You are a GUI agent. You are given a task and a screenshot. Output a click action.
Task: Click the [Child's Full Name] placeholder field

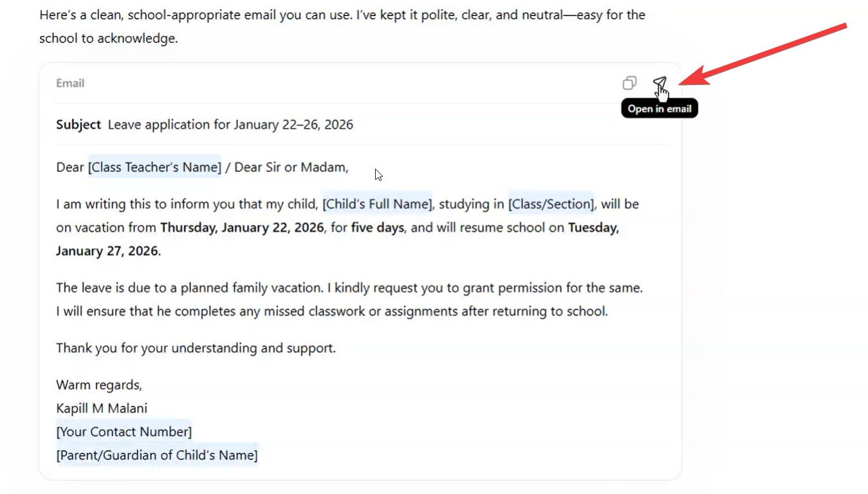(x=377, y=204)
